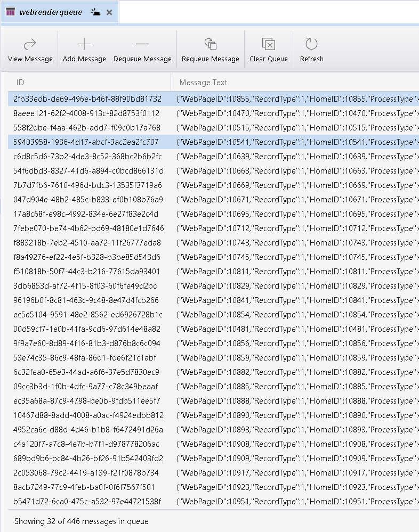Click message text with WebPageID 10470
The image size is (419, 532).
coord(297,113)
